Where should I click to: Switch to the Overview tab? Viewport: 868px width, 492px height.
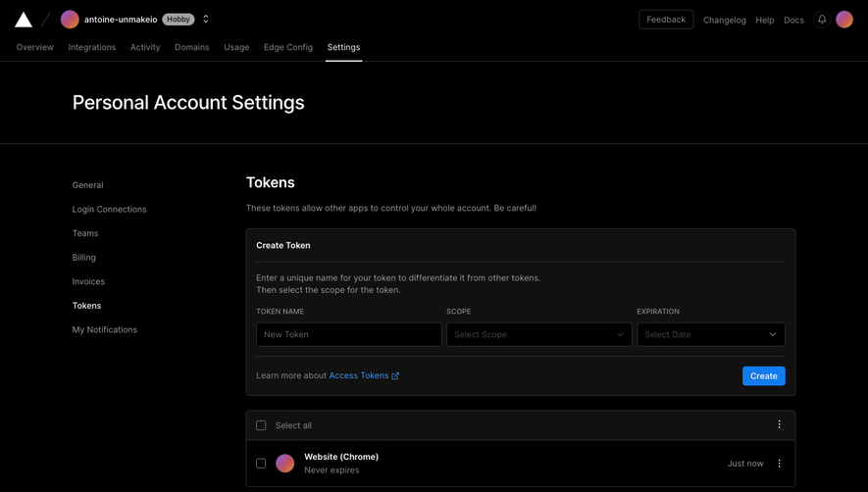tap(35, 48)
